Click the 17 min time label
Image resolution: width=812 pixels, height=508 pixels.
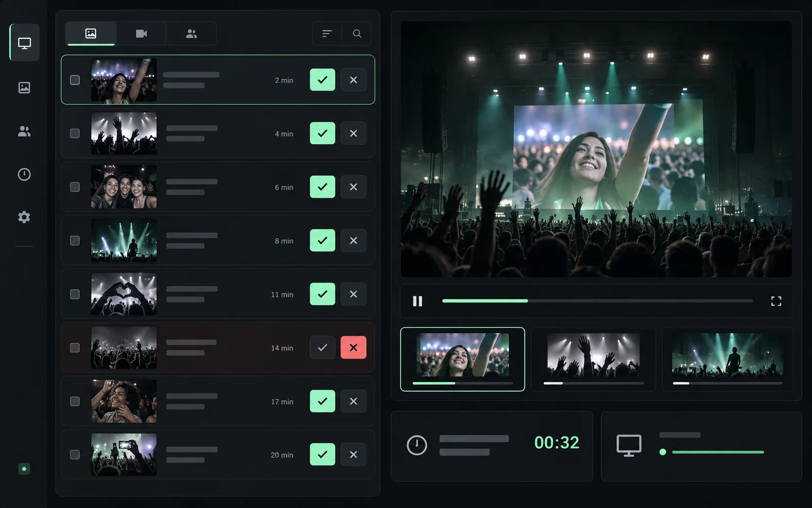pyautogui.click(x=282, y=401)
